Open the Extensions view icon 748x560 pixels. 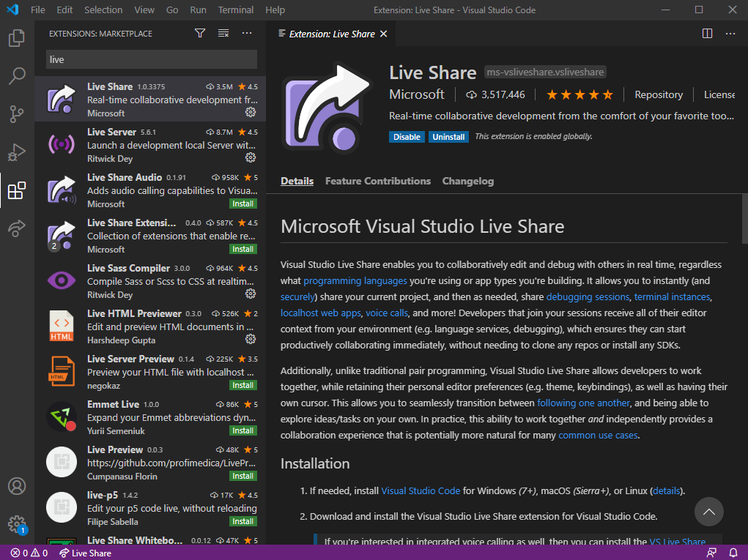(17, 190)
